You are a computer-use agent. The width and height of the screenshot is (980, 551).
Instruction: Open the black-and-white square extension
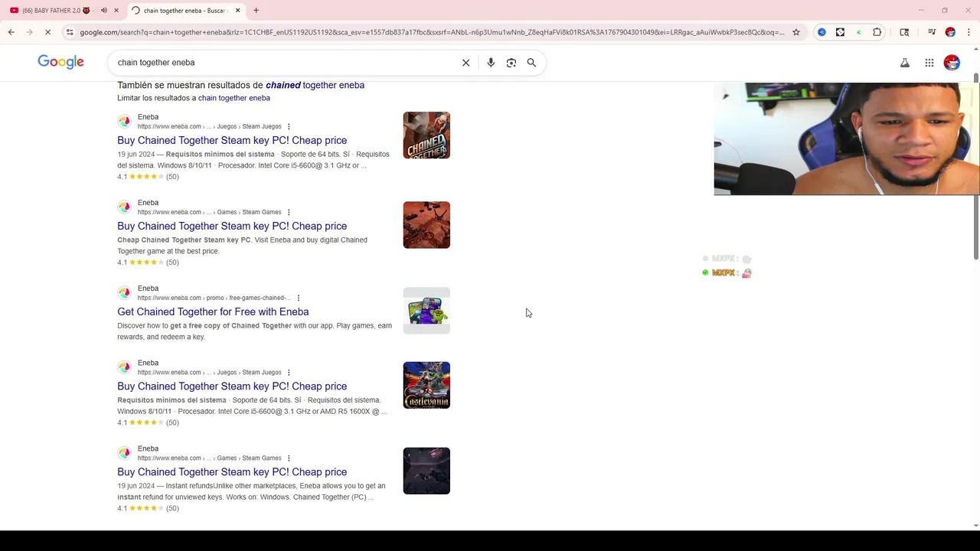[x=840, y=32]
